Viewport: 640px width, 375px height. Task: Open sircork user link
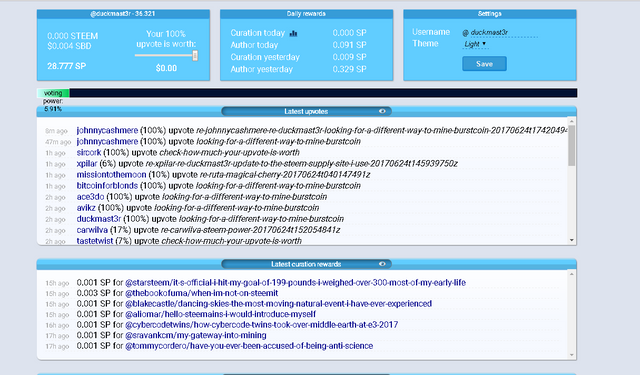tap(89, 152)
